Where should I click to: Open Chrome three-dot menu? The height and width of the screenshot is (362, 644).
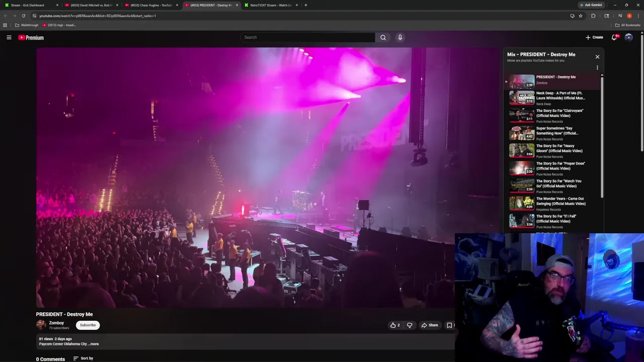pyautogui.click(x=638, y=16)
